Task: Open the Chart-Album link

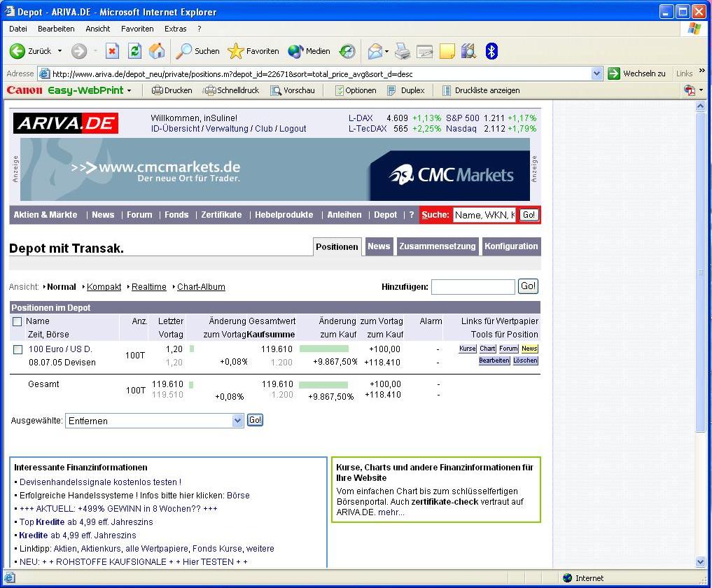Action: tap(201, 287)
